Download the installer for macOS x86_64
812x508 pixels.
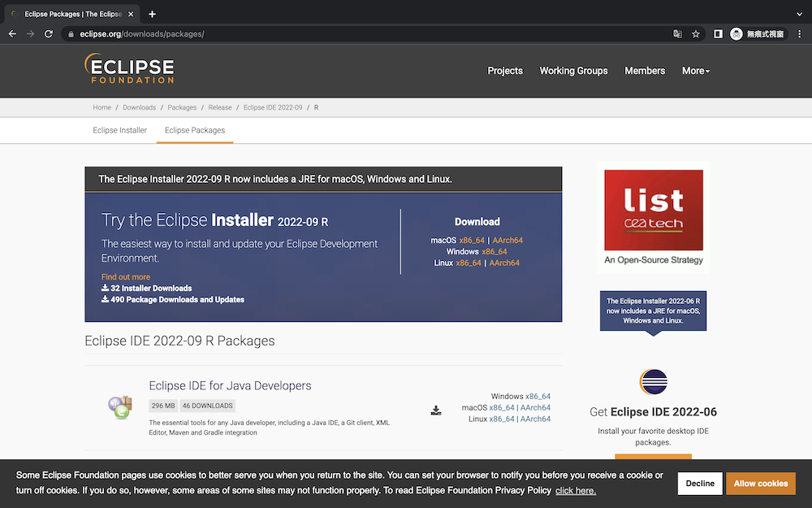click(472, 241)
